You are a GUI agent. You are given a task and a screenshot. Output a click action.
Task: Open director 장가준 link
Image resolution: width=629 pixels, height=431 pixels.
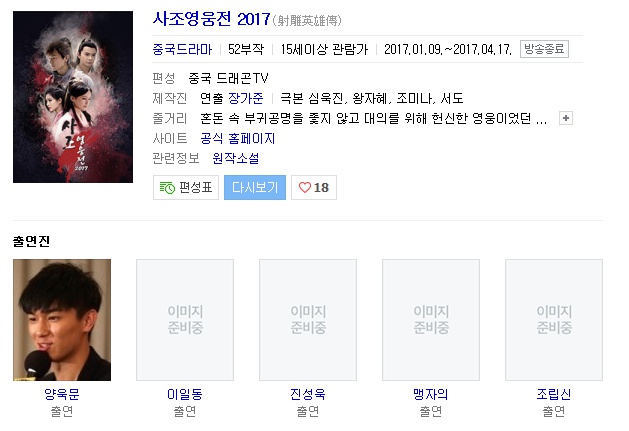(246, 98)
